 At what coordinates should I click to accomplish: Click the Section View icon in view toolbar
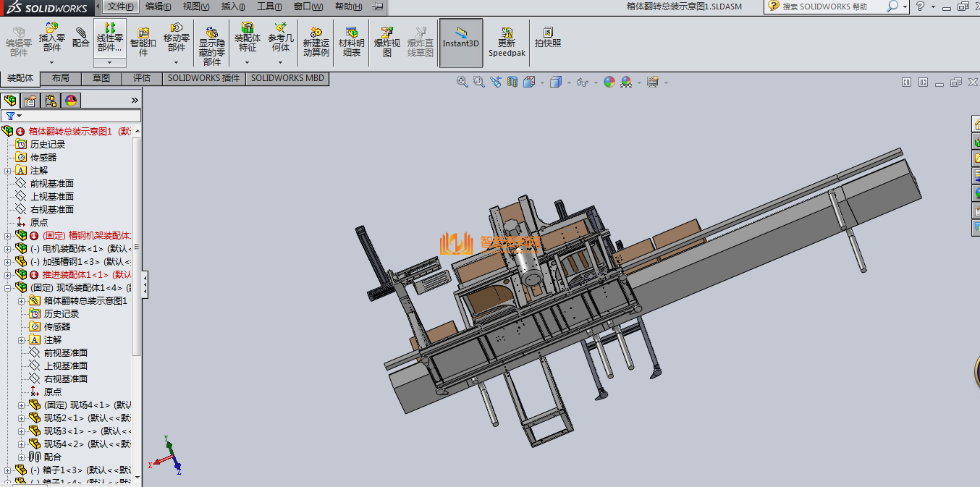coord(512,82)
